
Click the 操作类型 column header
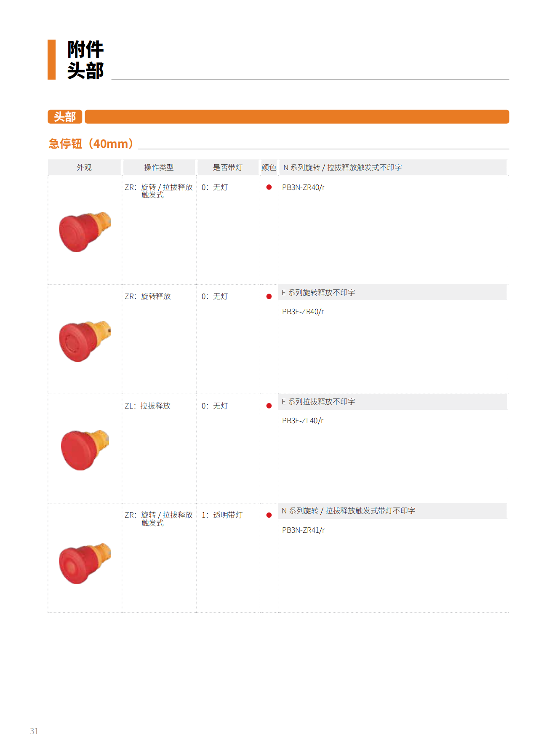159,167
